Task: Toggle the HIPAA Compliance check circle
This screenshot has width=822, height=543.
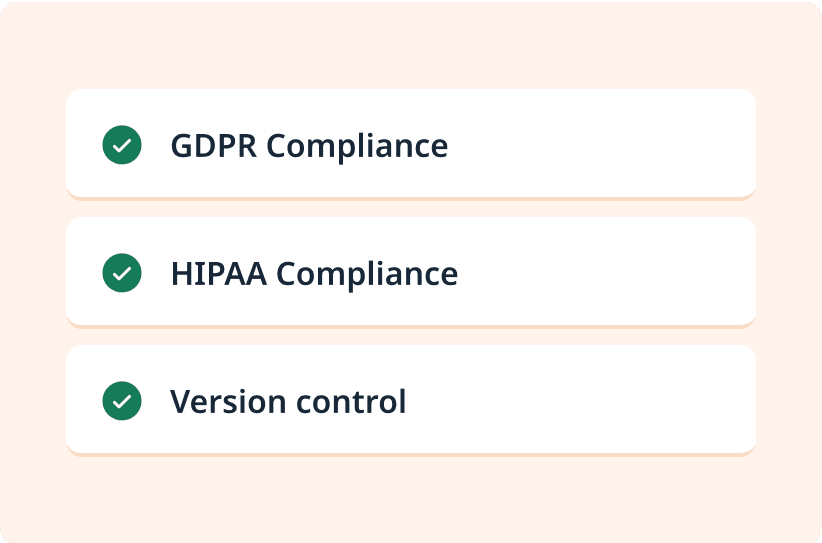Action: [x=122, y=273]
